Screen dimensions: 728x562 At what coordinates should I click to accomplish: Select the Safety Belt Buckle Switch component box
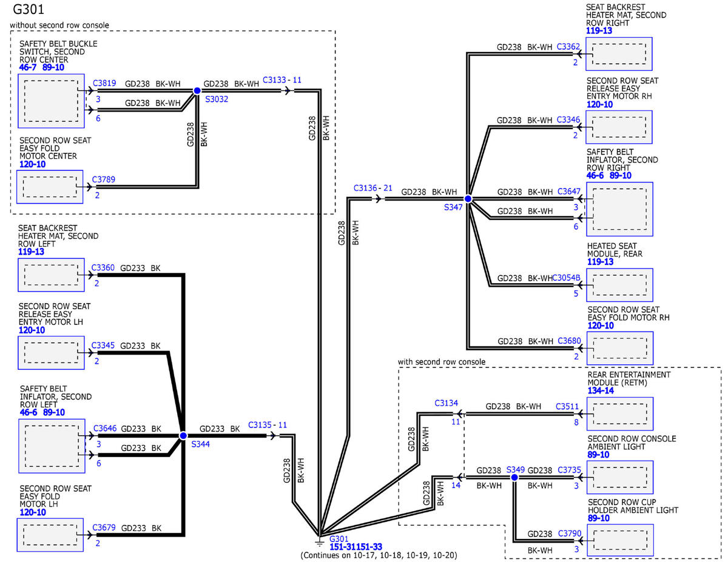click(50, 101)
